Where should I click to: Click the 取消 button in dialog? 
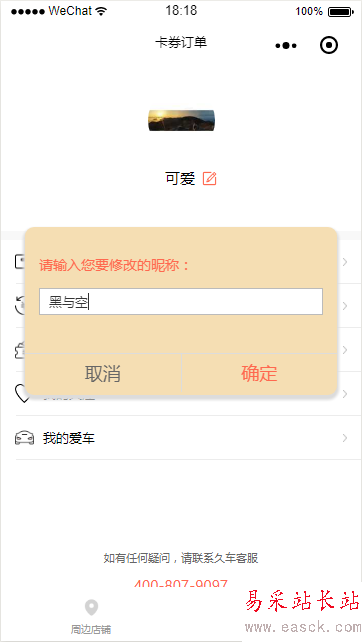(x=103, y=374)
